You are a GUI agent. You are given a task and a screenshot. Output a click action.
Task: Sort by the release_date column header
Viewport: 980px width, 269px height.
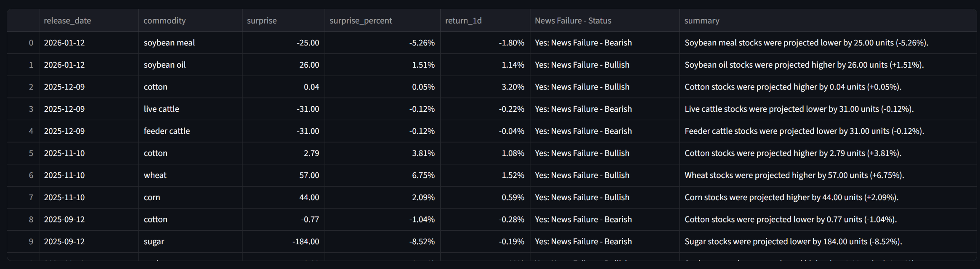tap(67, 21)
